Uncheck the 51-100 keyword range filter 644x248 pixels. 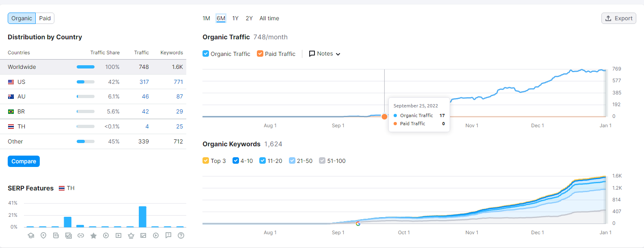coord(322,161)
